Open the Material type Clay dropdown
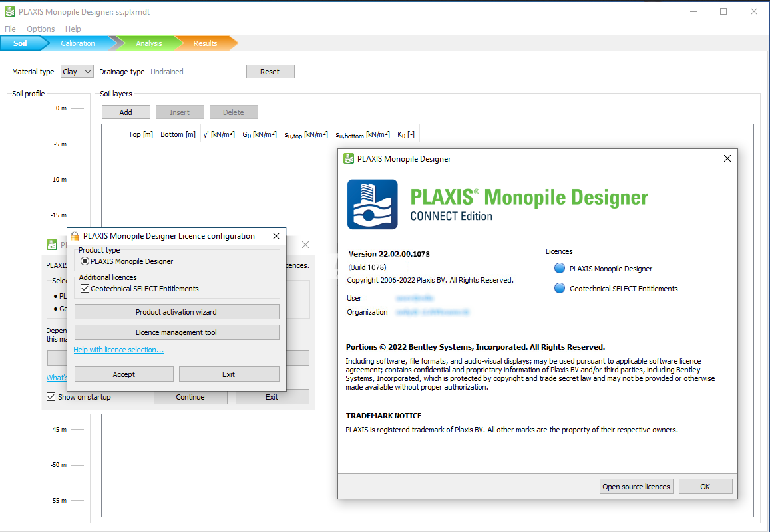 point(77,72)
